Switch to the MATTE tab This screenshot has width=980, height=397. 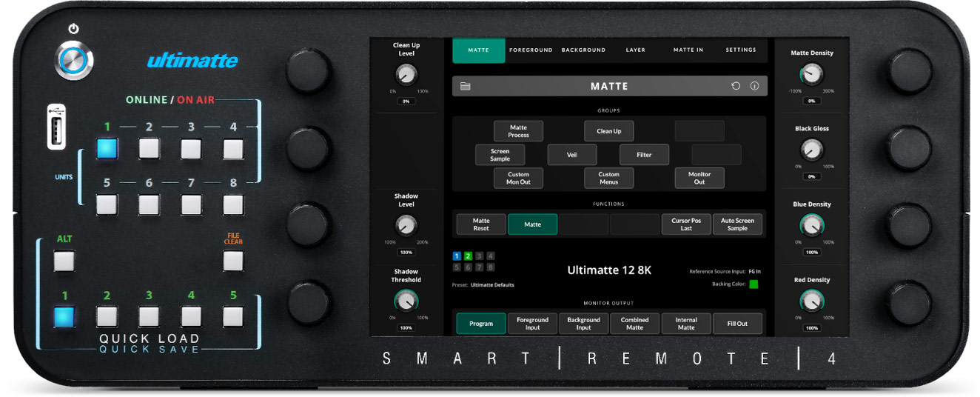pos(479,50)
